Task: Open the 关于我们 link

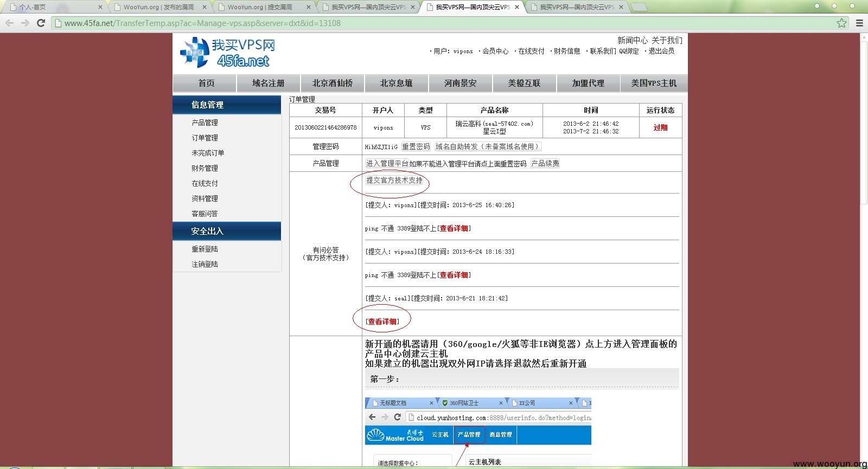Action: coord(667,41)
